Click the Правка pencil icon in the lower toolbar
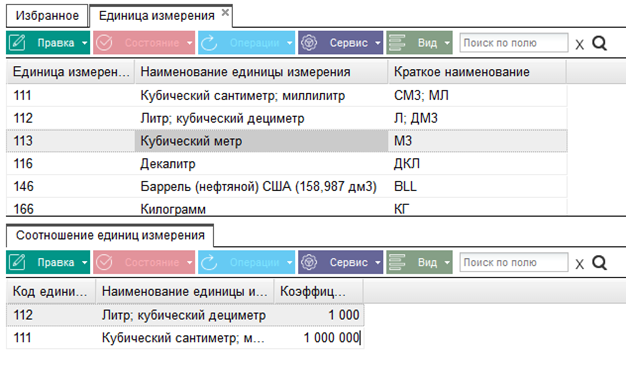Image resolution: width=628 pixels, height=369 pixels. [18, 262]
